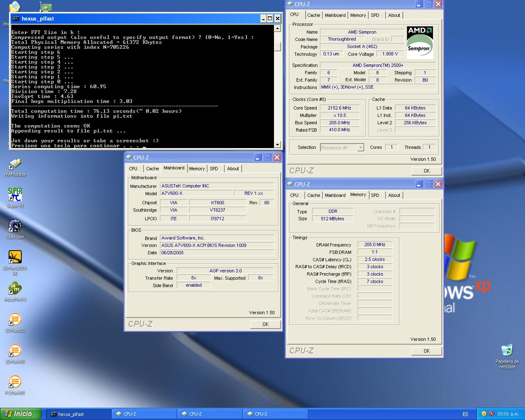Select Cache tab in bottom-right CPU-Z window
This screenshot has height=420, width=525.
click(x=313, y=195)
